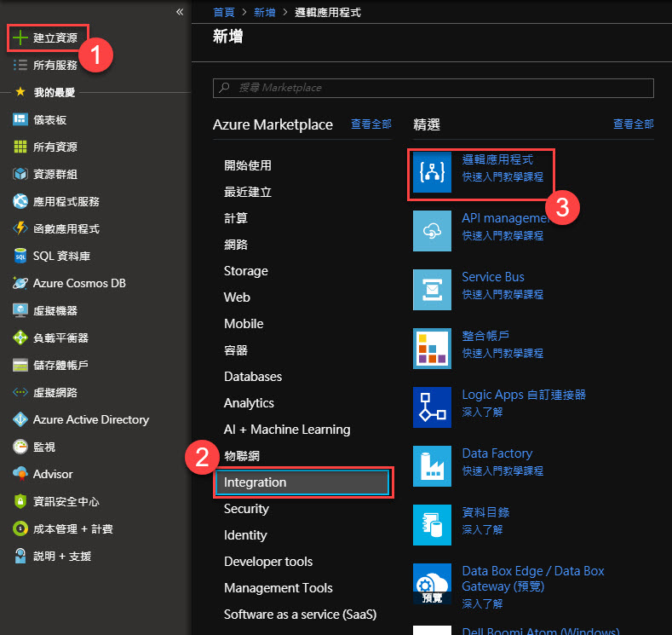This screenshot has height=635, width=672.
Task: Open 儲存體帳戶 icon in sidebar
Action: (x=20, y=365)
